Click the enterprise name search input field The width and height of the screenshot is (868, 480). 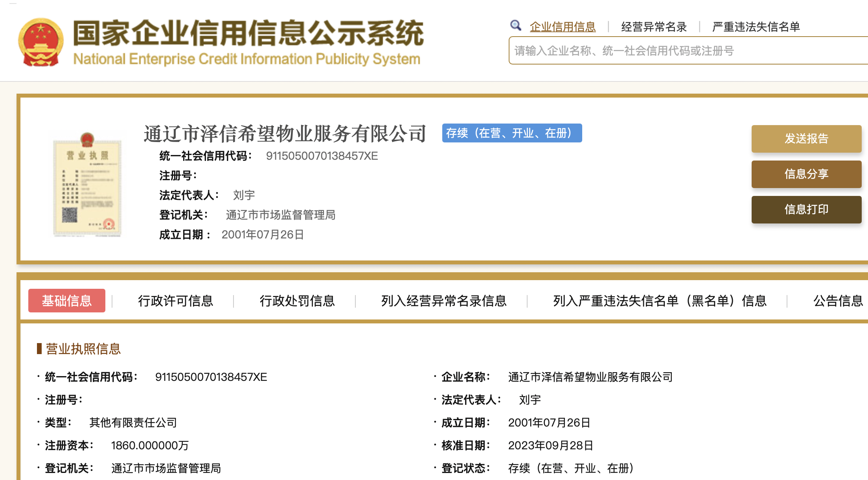pos(688,51)
